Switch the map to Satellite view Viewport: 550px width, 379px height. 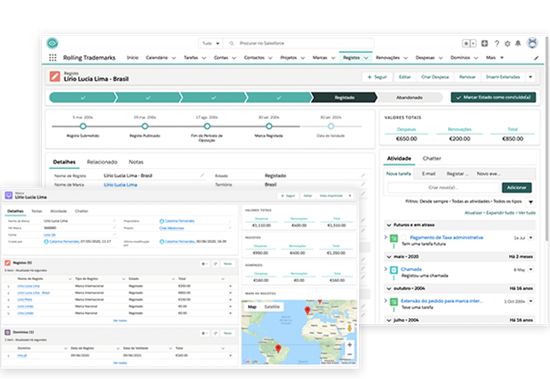coord(272,307)
